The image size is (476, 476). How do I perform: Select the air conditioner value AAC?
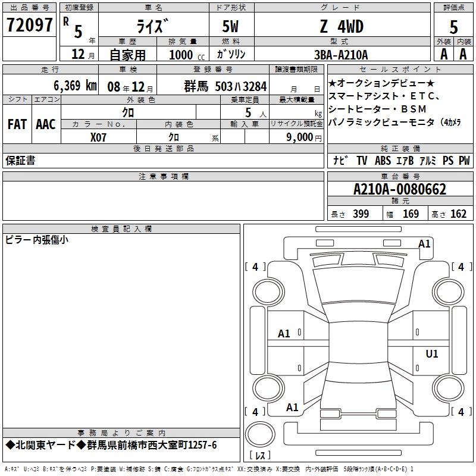[46, 124]
